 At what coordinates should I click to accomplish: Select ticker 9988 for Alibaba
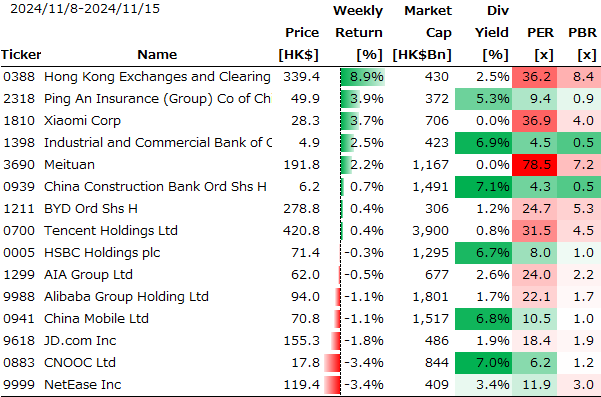(19, 297)
